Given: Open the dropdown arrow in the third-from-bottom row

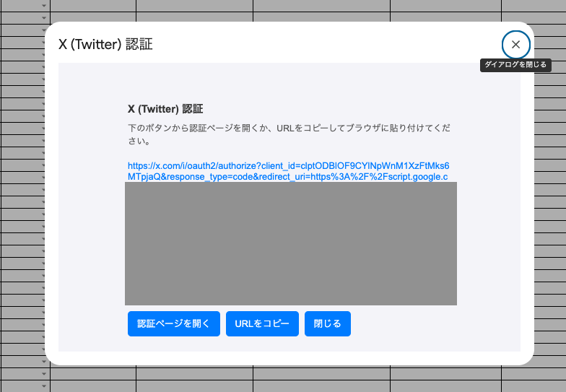Looking at the screenshot, I should point(43,362).
